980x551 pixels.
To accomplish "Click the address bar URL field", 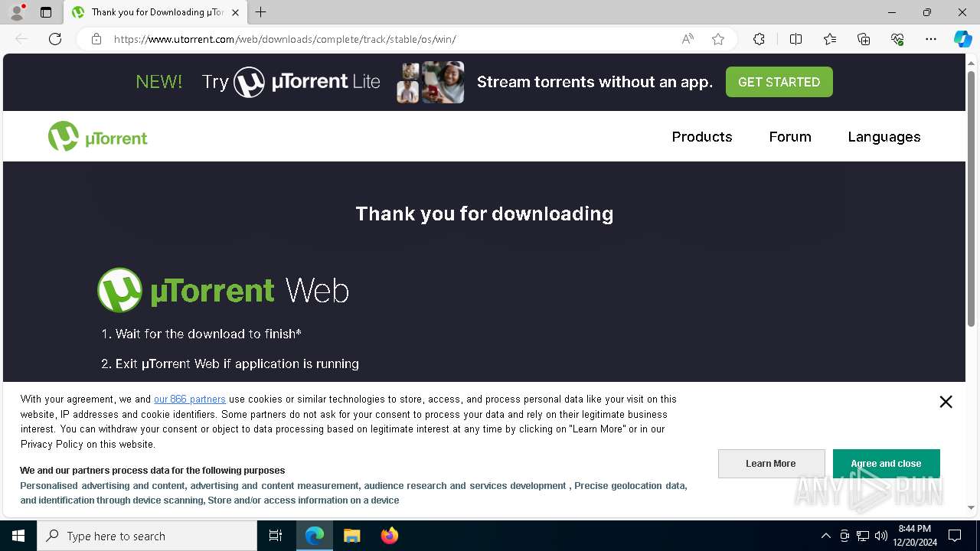I will coord(390,39).
